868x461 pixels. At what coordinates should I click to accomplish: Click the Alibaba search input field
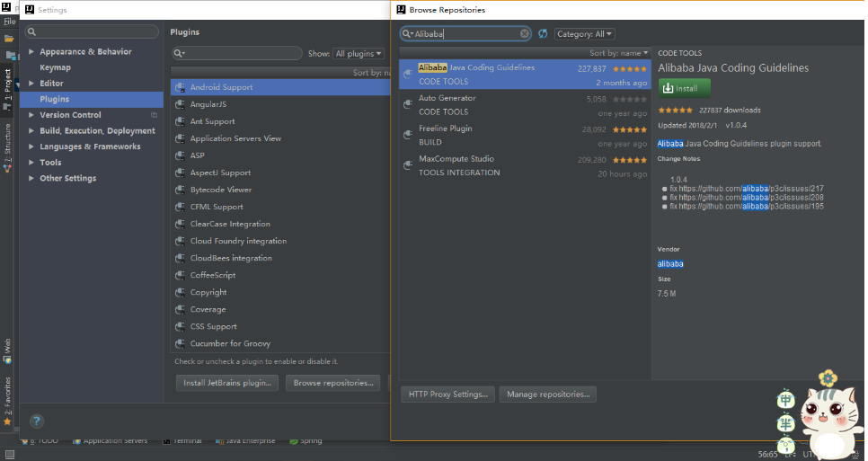[x=465, y=34]
